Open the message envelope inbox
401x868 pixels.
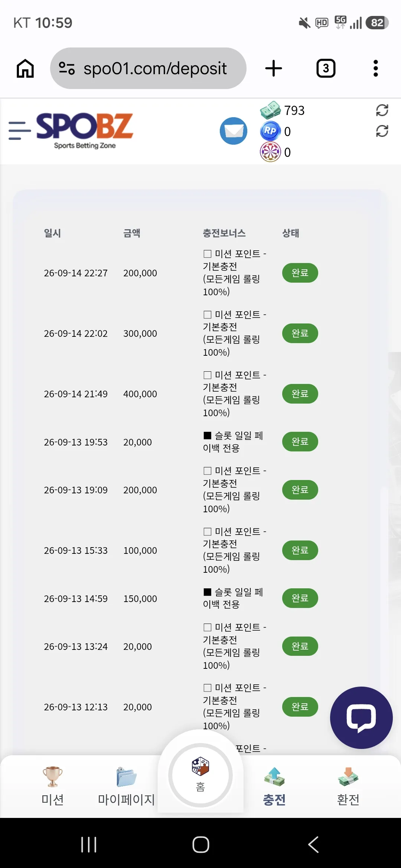[x=234, y=131]
